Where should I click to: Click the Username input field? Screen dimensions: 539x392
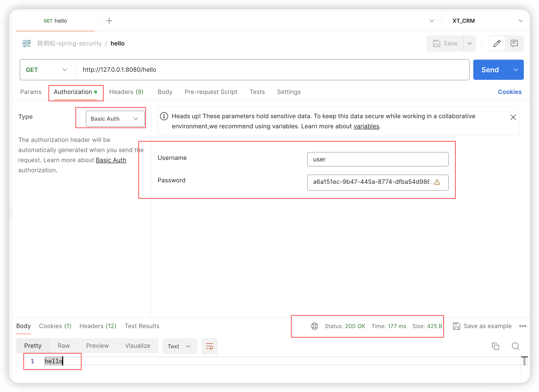pyautogui.click(x=377, y=159)
